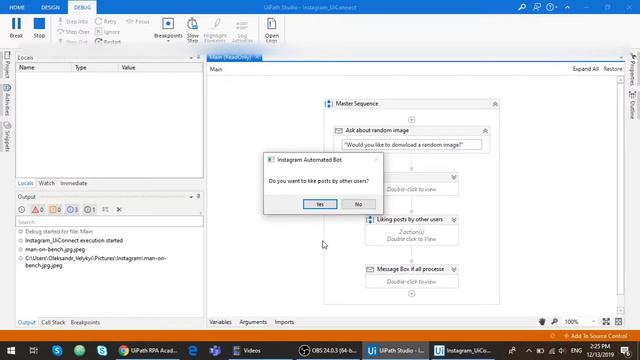Open the help icon in title bar
This screenshot has width=640, height=360.
[551, 7]
